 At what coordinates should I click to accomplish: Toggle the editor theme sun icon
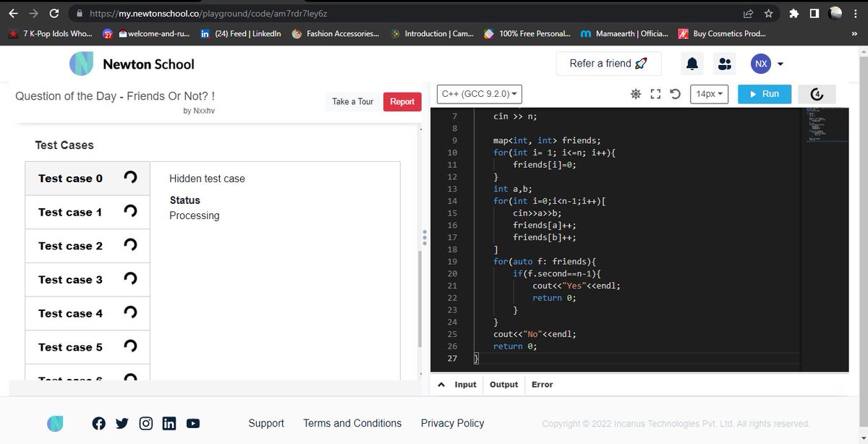pyautogui.click(x=636, y=94)
